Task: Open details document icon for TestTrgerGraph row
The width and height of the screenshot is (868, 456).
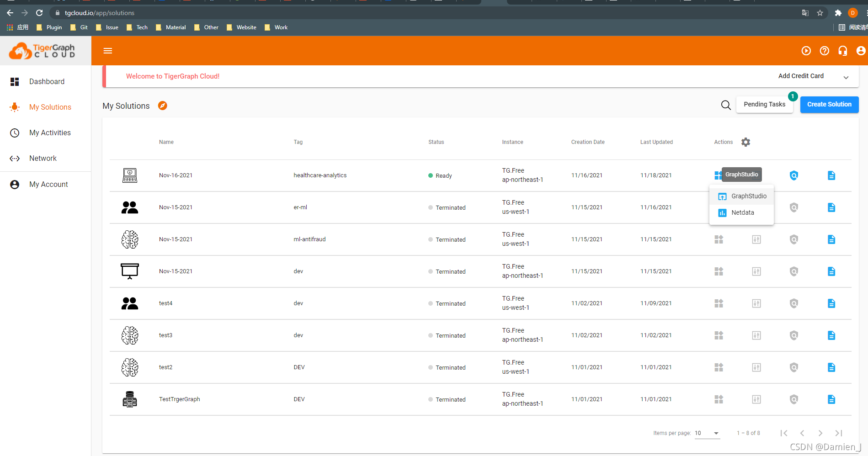Action: tap(831, 399)
